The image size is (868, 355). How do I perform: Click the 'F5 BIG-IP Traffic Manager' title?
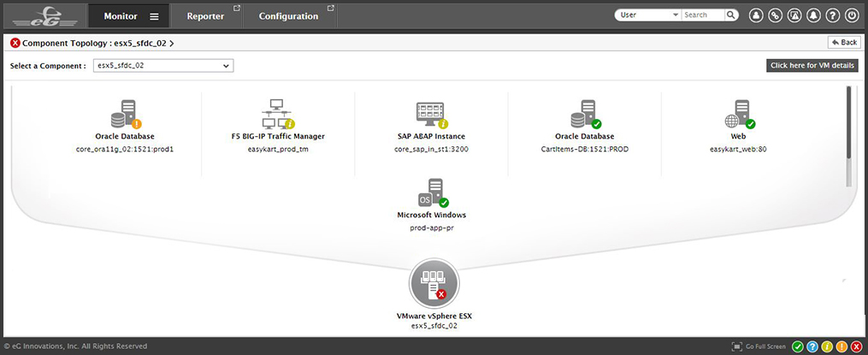pos(278,136)
